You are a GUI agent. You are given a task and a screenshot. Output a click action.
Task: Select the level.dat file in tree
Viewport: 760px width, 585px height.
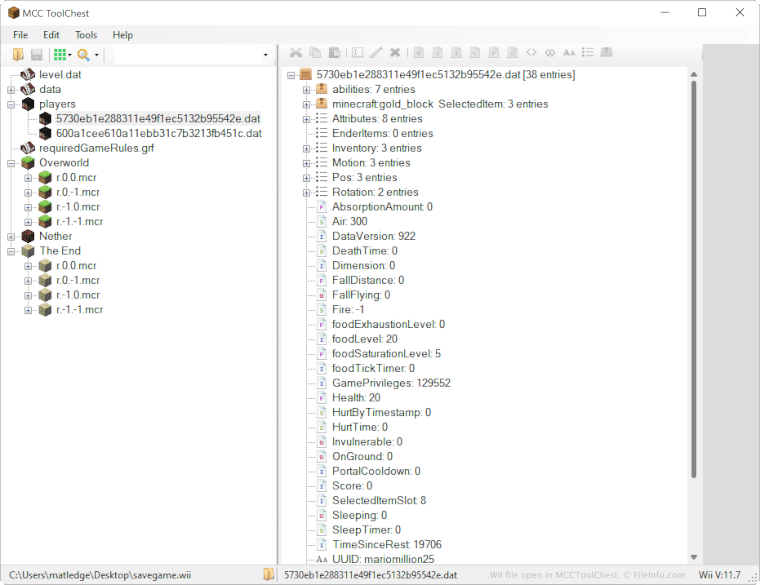click(59, 75)
